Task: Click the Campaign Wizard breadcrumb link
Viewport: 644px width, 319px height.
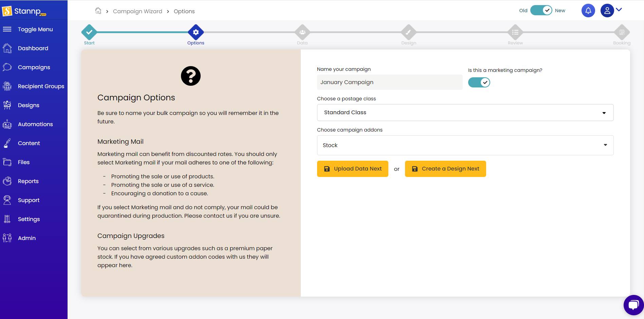Action: [137, 11]
